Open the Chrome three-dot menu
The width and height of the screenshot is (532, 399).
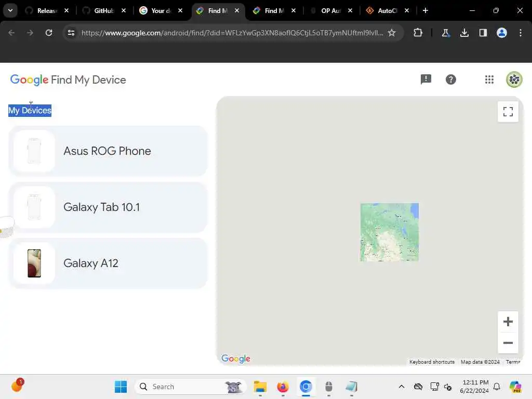pyautogui.click(x=521, y=33)
